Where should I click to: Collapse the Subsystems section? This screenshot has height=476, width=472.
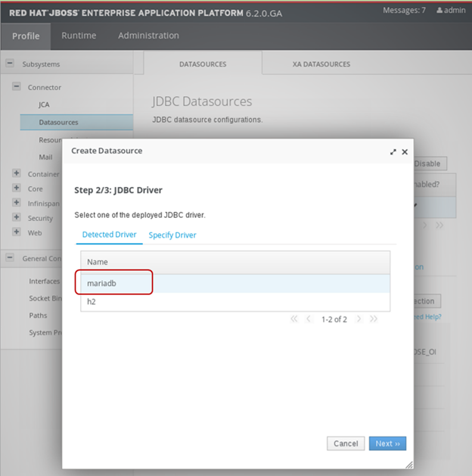(10, 64)
